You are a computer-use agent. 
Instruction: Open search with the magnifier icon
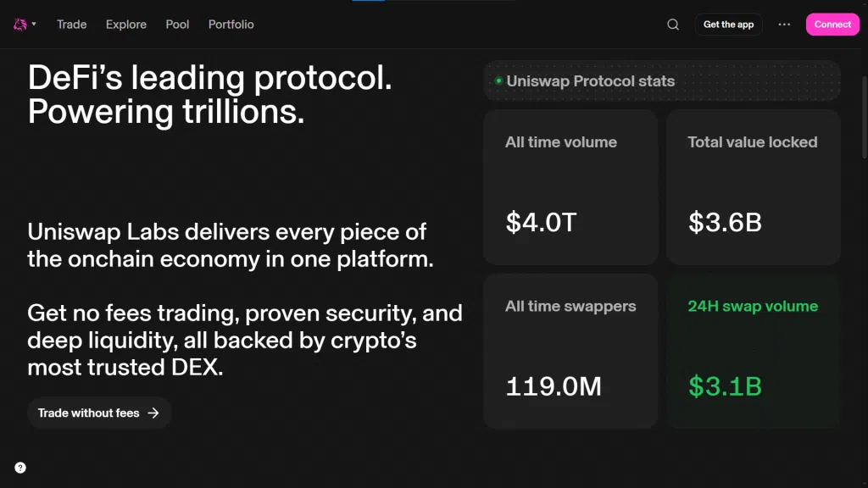coord(673,25)
